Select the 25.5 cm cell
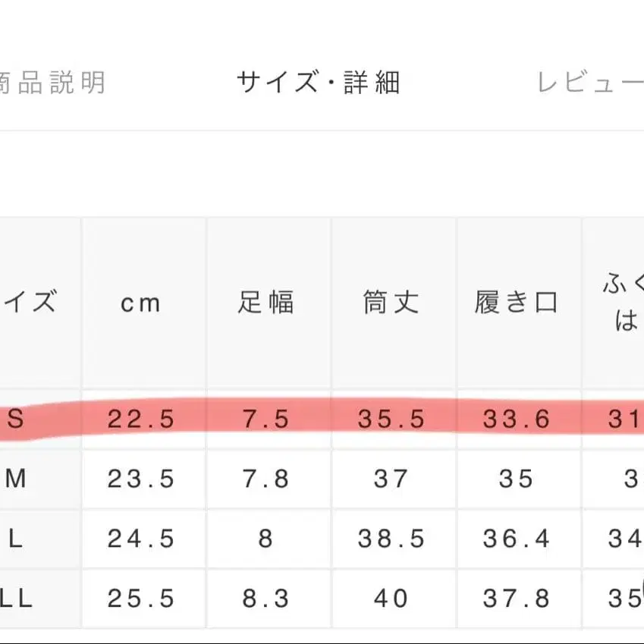Viewport: 644px width, 644px height. click(x=142, y=598)
